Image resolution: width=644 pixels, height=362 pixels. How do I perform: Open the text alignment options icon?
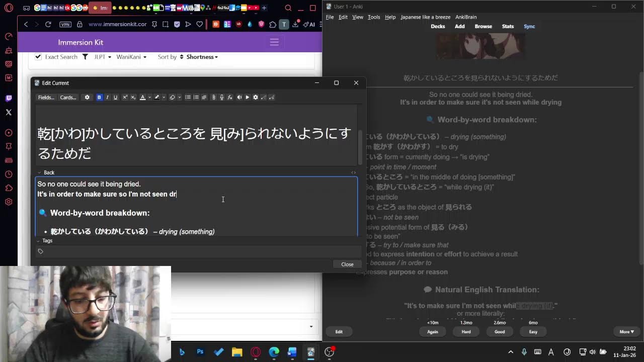click(x=204, y=98)
